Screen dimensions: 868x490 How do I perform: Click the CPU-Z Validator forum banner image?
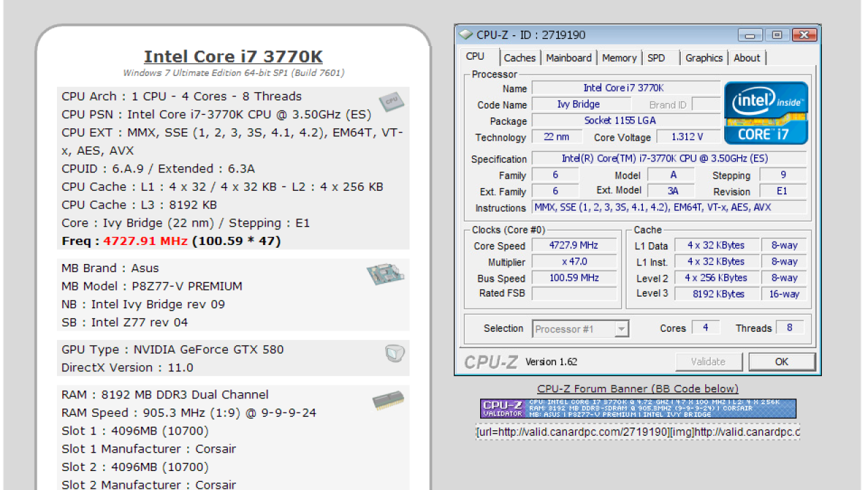coord(638,409)
